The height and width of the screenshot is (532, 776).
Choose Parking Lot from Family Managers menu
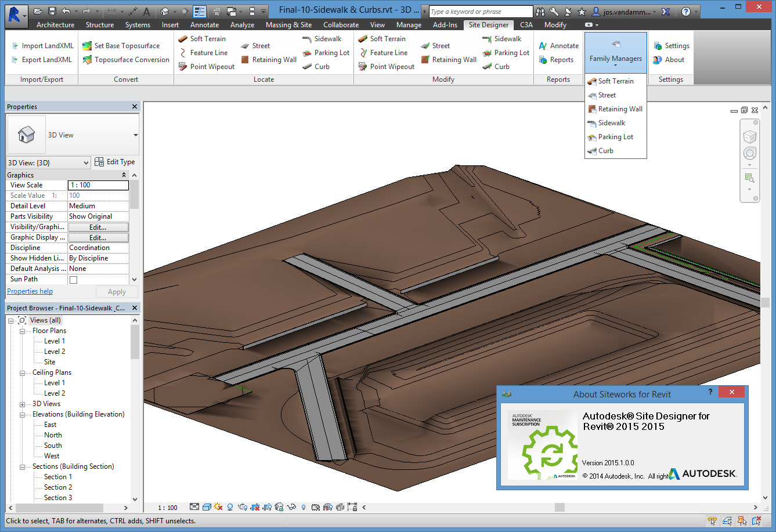click(616, 137)
